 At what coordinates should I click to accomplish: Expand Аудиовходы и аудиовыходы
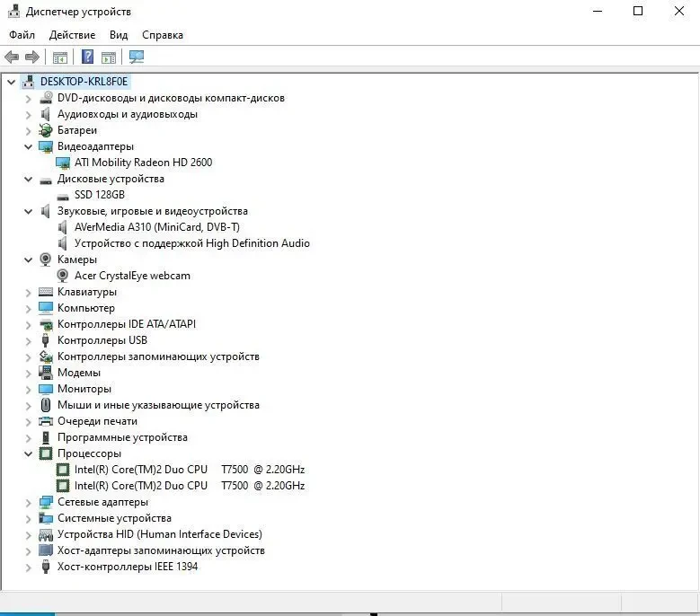click(x=28, y=115)
